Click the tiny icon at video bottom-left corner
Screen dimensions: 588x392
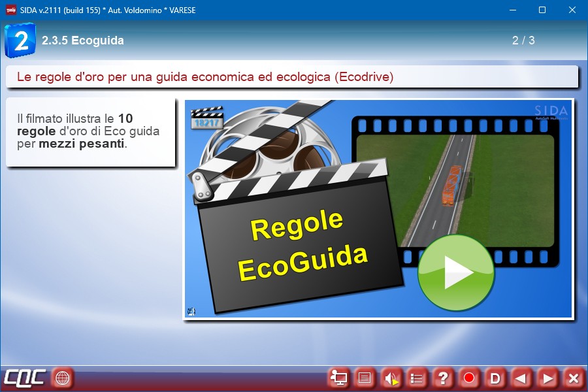(x=191, y=312)
